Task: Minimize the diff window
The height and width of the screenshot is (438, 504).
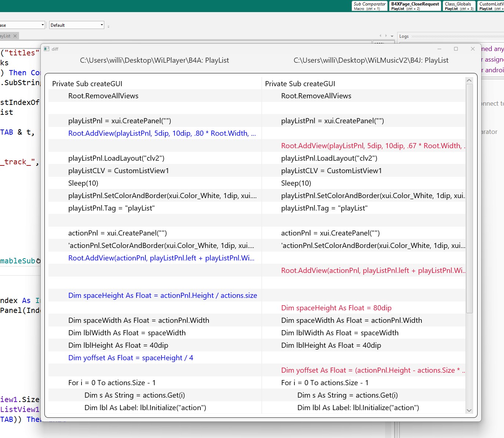Action: click(439, 49)
